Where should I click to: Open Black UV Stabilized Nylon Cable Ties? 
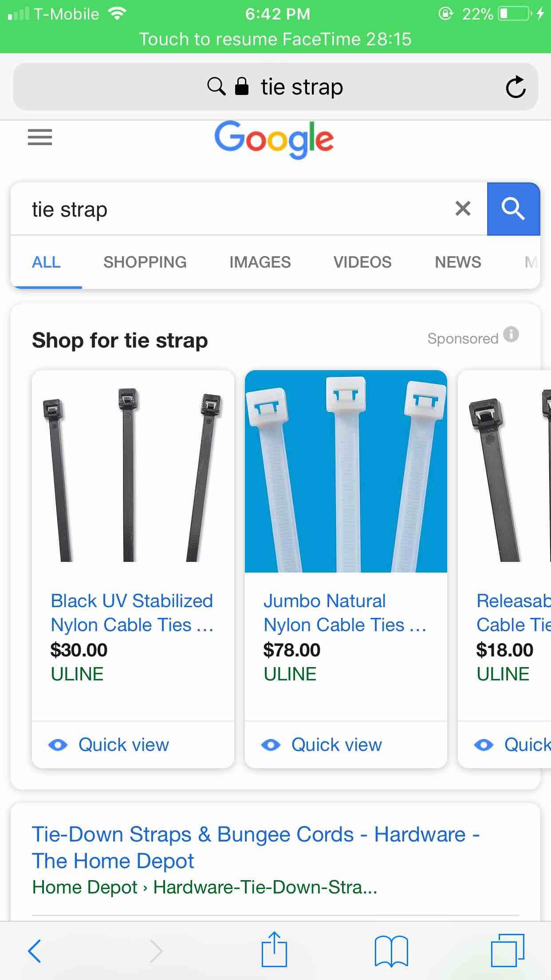coord(132,612)
